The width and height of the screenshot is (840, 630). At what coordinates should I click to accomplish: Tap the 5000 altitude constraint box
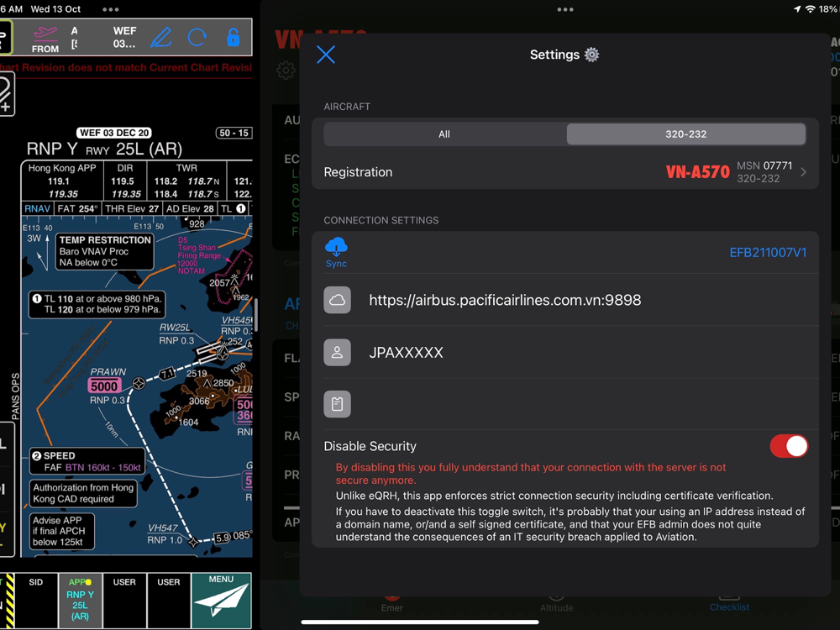click(104, 386)
